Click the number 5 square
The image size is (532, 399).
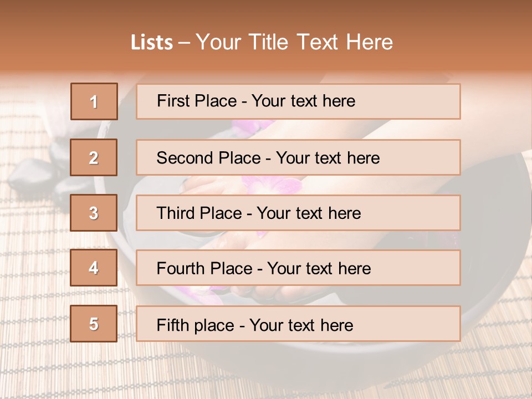(x=94, y=324)
